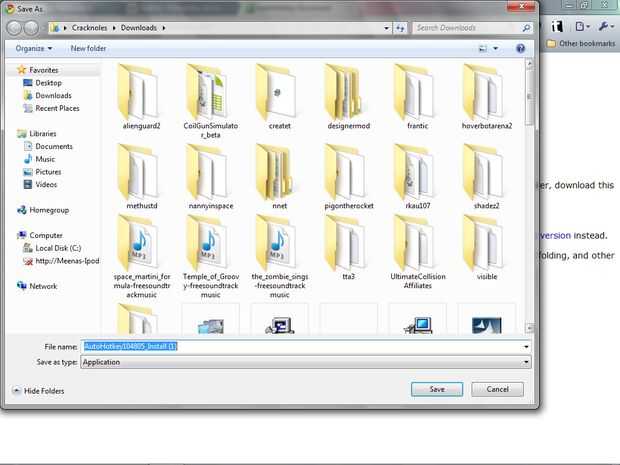The height and width of the screenshot is (465, 620).
Task: Open the browser page menu icon
Action: [x=582, y=26]
